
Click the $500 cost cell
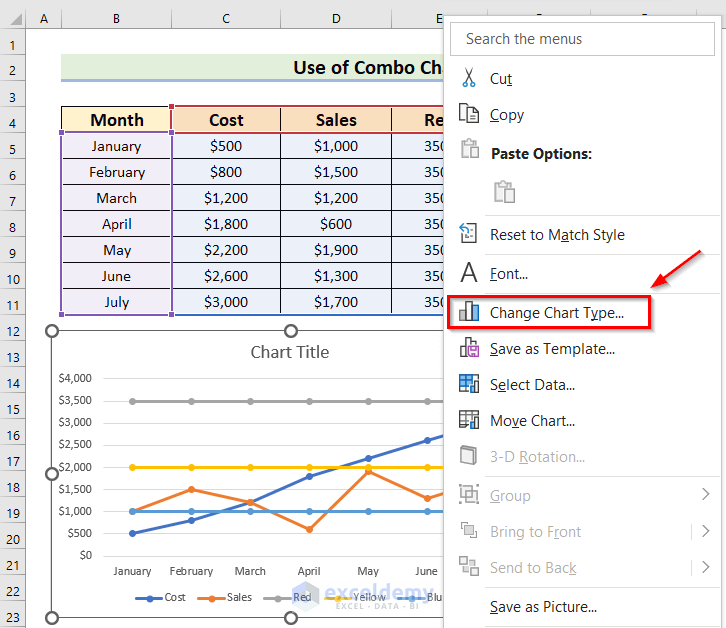pyautogui.click(x=226, y=146)
